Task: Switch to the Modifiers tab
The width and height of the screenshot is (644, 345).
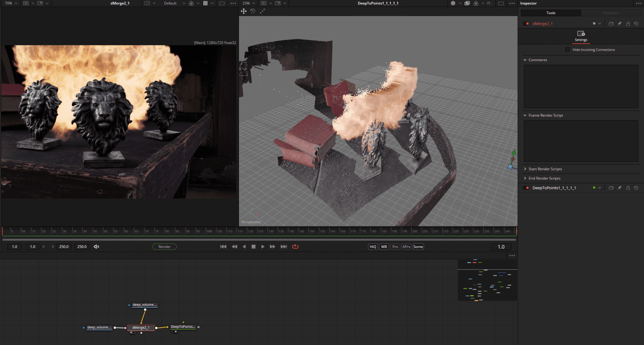Action: [x=611, y=13]
